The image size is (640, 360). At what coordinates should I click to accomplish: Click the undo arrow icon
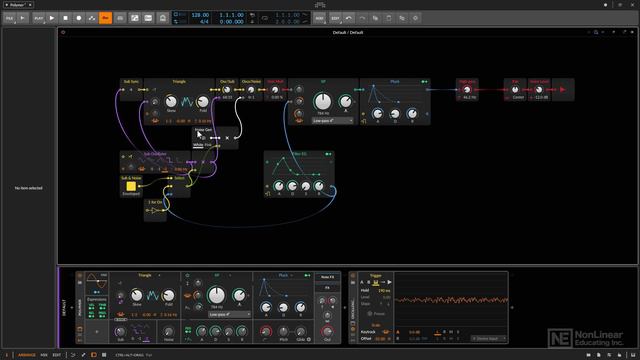(x=349, y=18)
